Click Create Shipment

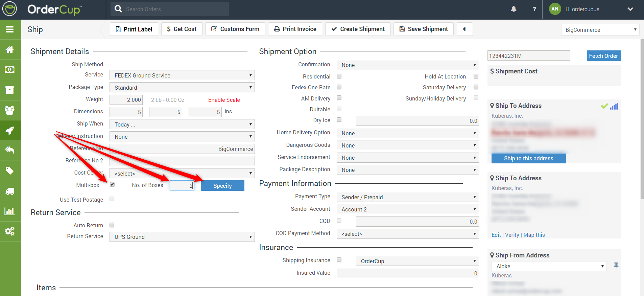tap(358, 29)
